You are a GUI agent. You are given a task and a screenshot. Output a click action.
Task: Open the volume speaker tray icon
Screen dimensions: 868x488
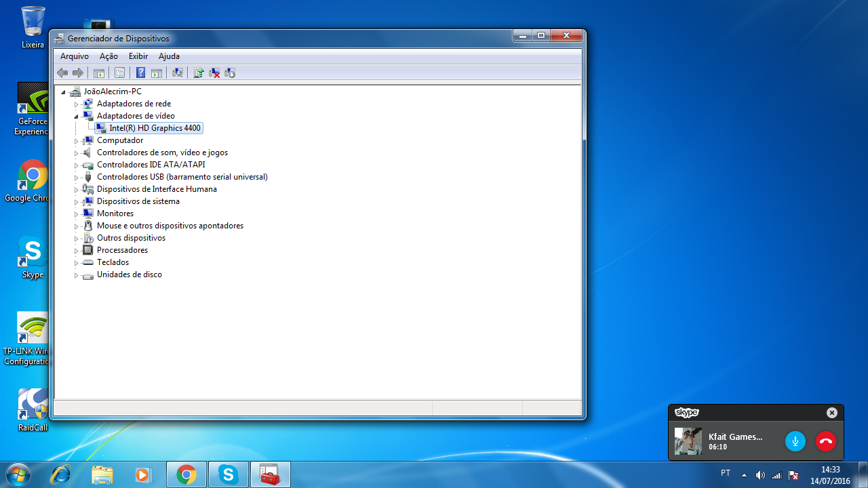(760, 475)
